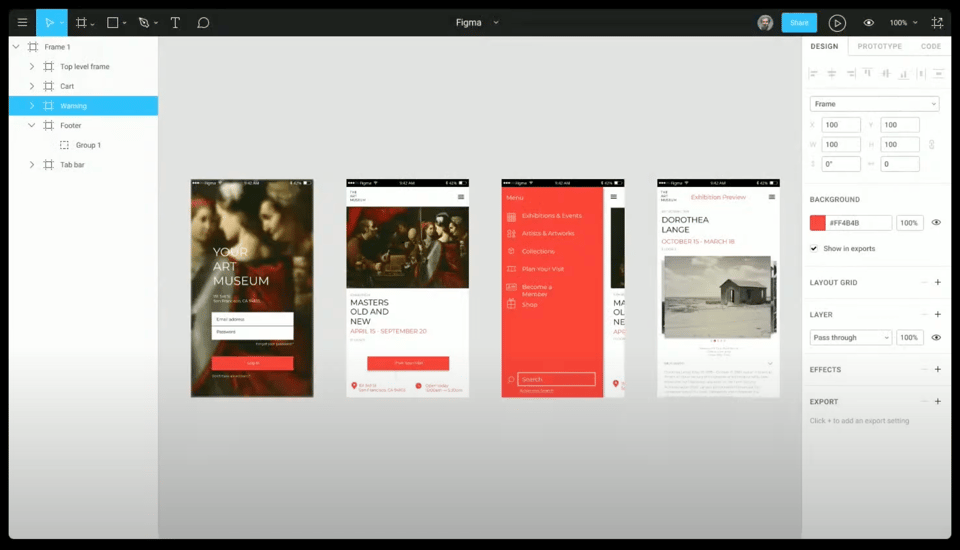960x550 pixels.
Task: Open the Figma file name dropdown
Action: coord(496,23)
